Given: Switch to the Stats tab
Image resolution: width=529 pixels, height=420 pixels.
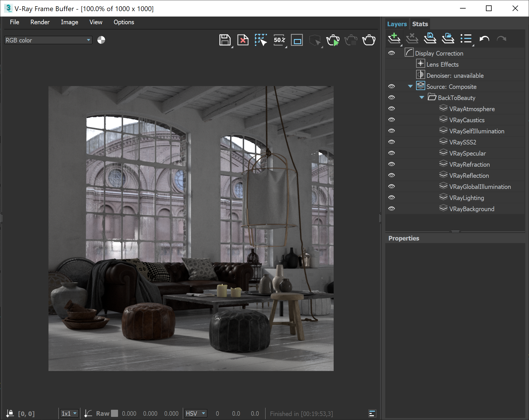Looking at the screenshot, I should pos(420,24).
